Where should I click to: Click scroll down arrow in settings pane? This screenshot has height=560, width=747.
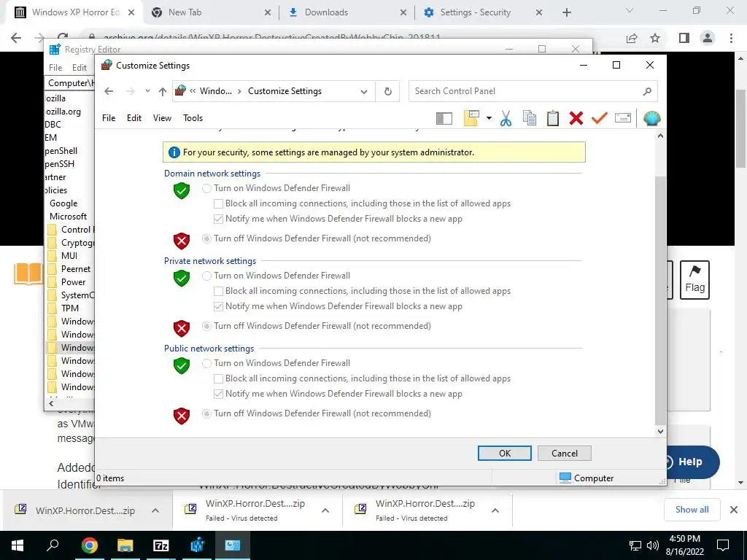coord(660,432)
